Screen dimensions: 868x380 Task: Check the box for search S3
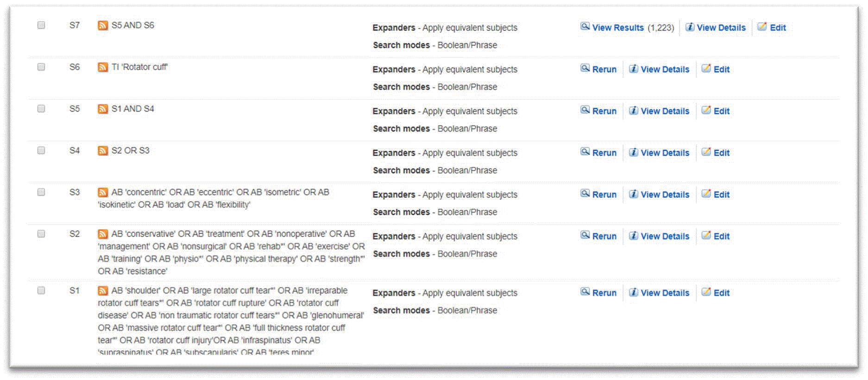coord(41,192)
